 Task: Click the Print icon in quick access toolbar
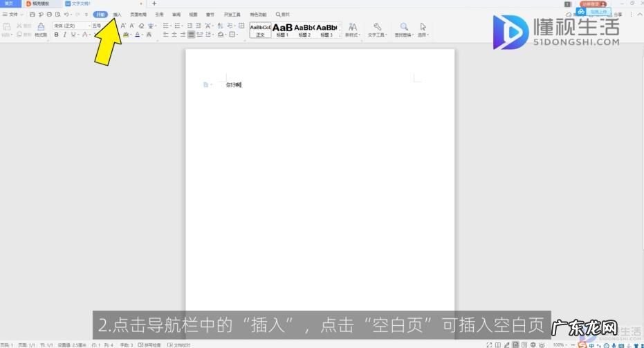[49, 15]
